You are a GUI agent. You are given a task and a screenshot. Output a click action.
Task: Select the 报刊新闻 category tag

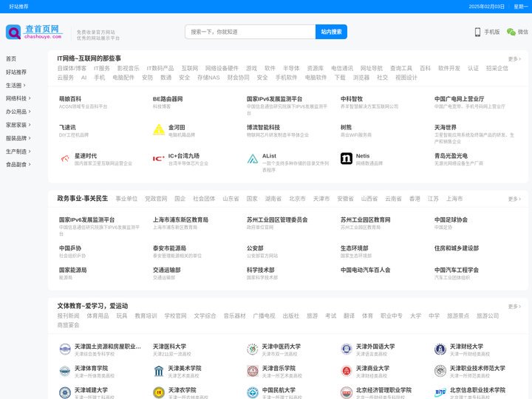pyautogui.click(x=68, y=316)
